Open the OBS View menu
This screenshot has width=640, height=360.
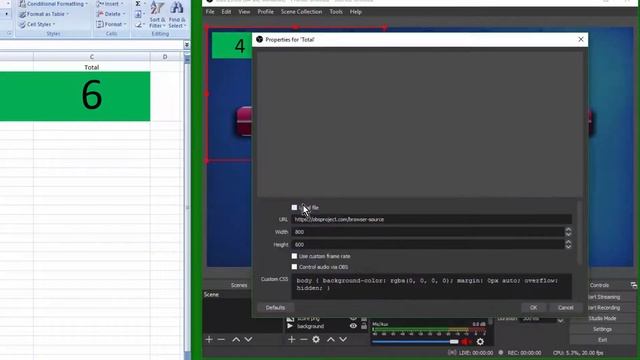click(244, 12)
